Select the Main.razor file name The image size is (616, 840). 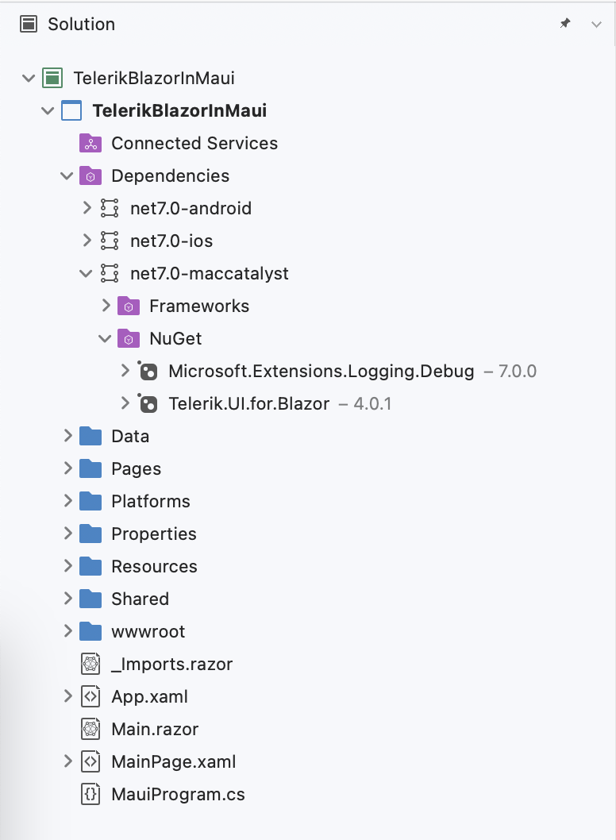[155, 730]
